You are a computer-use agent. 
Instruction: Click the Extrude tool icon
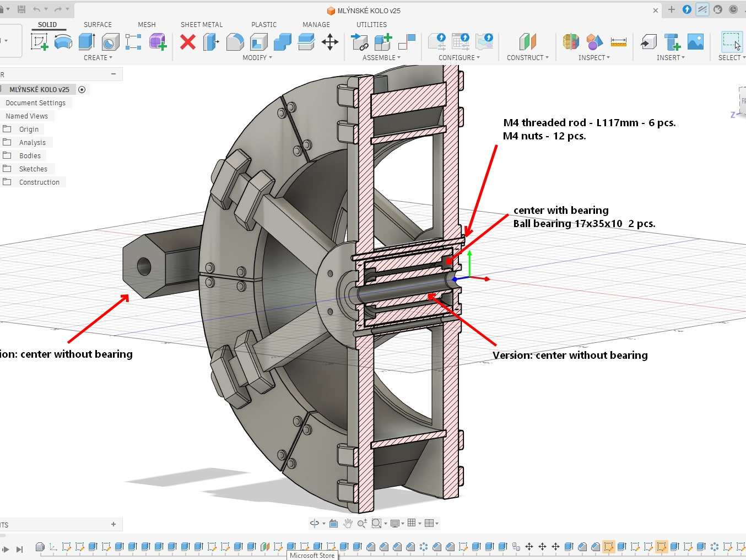(87, 42)
